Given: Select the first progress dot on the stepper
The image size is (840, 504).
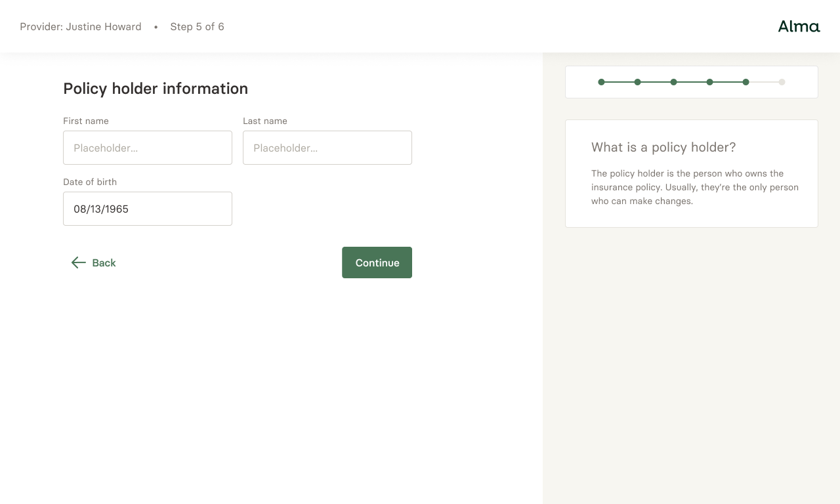Looking at the screenshot, I should 601,82.
